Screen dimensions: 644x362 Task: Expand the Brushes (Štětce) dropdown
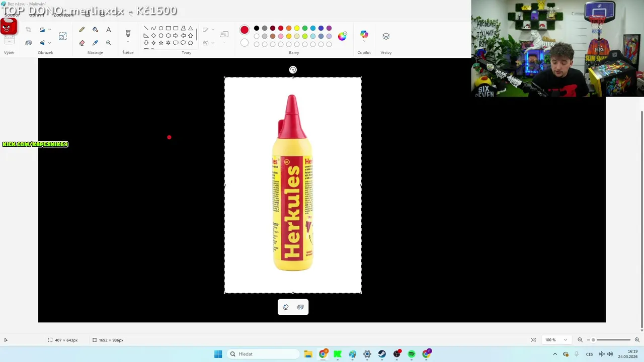click(x=128, y=42)
